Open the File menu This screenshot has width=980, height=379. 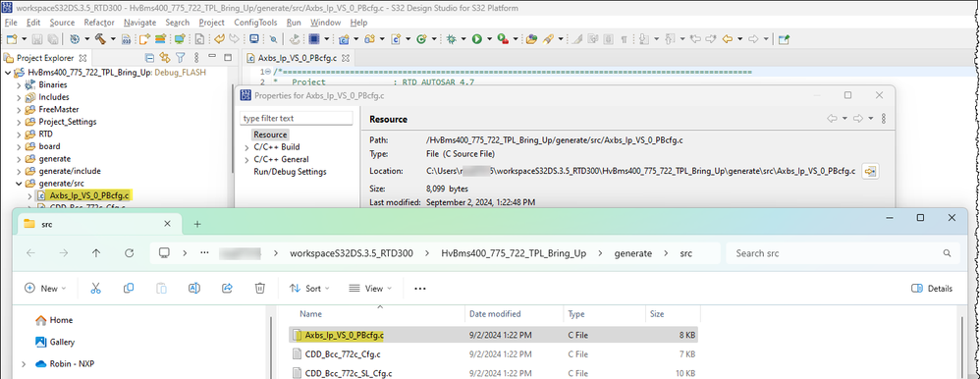click(x=11, y=22)
